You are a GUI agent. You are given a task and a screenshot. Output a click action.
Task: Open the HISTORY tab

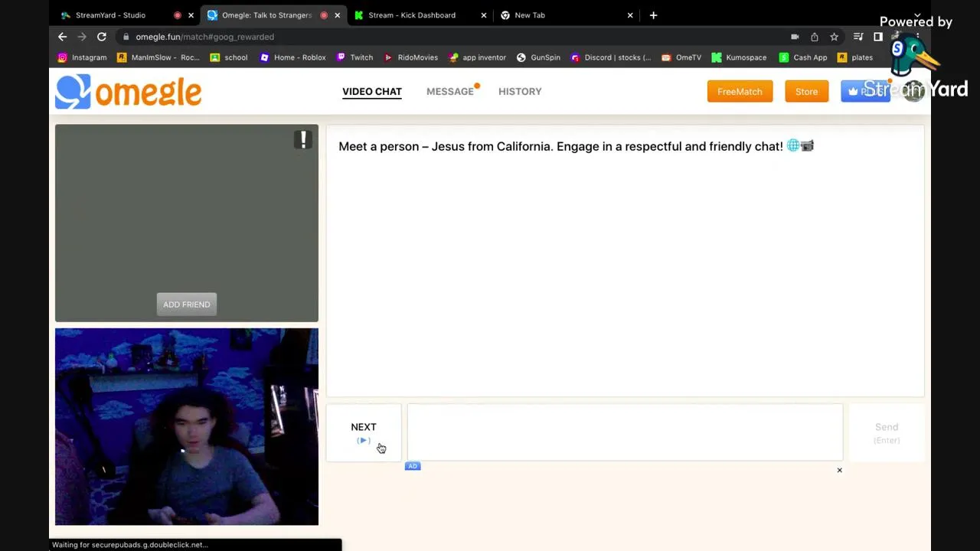point(520,92)
